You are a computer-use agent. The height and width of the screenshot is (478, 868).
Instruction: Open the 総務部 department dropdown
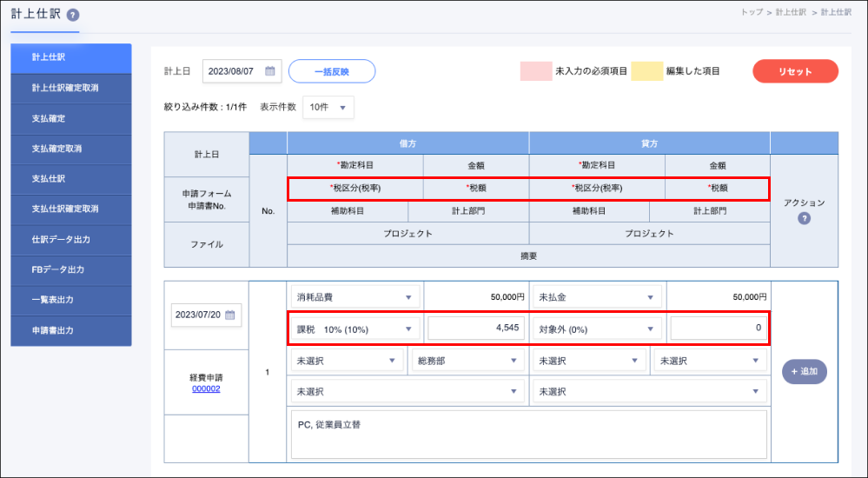[468, 361]
